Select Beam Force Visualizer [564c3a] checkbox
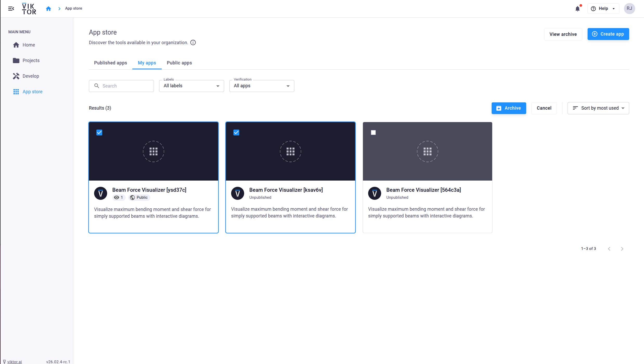The image size is (644, 364). (373, 133)
